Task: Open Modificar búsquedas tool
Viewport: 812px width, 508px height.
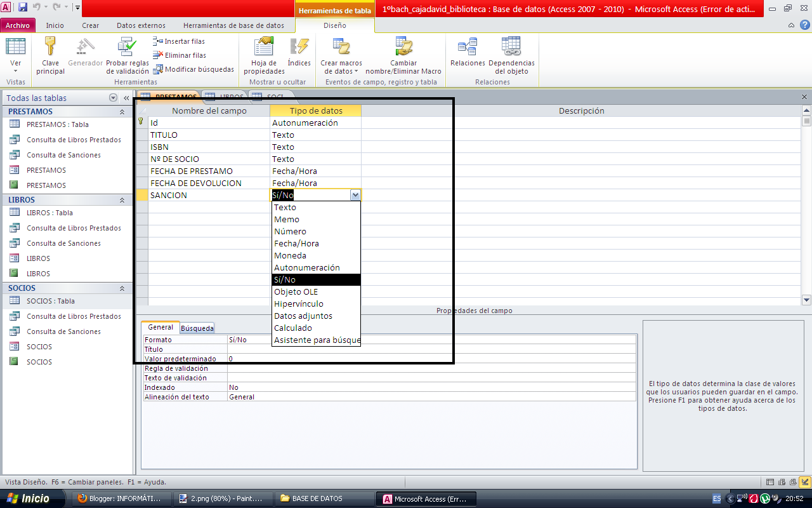Action: coord(157,69)
